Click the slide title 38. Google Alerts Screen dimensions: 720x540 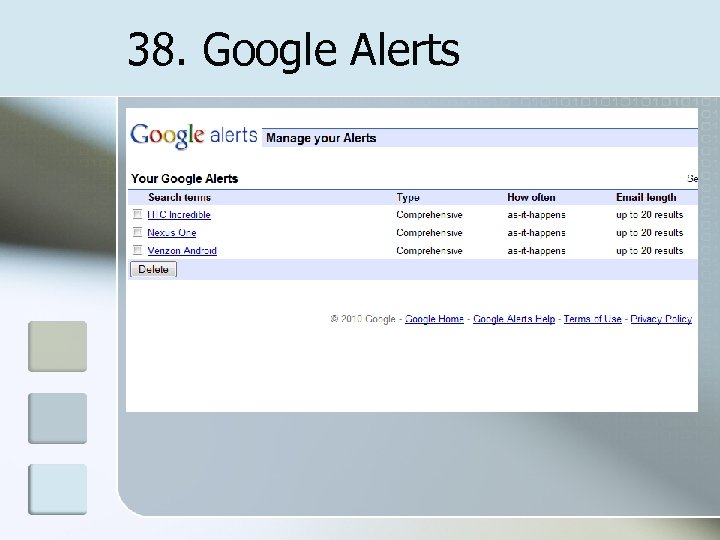(293, 50)
